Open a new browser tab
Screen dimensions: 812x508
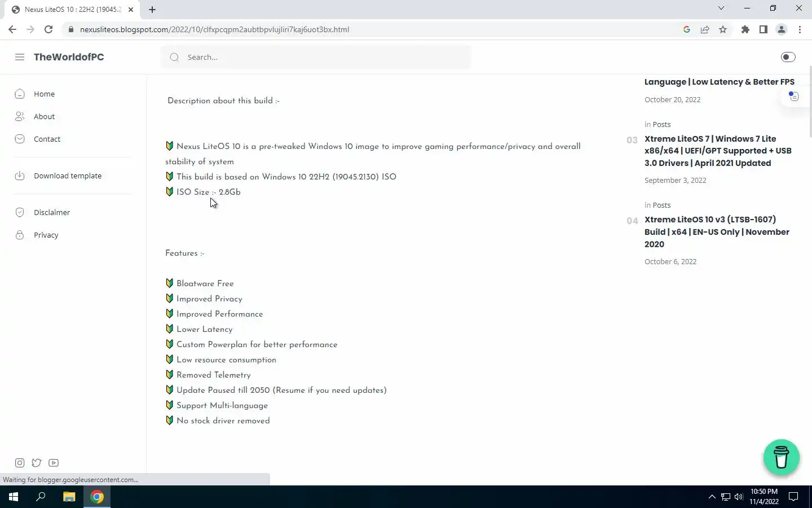152,9
